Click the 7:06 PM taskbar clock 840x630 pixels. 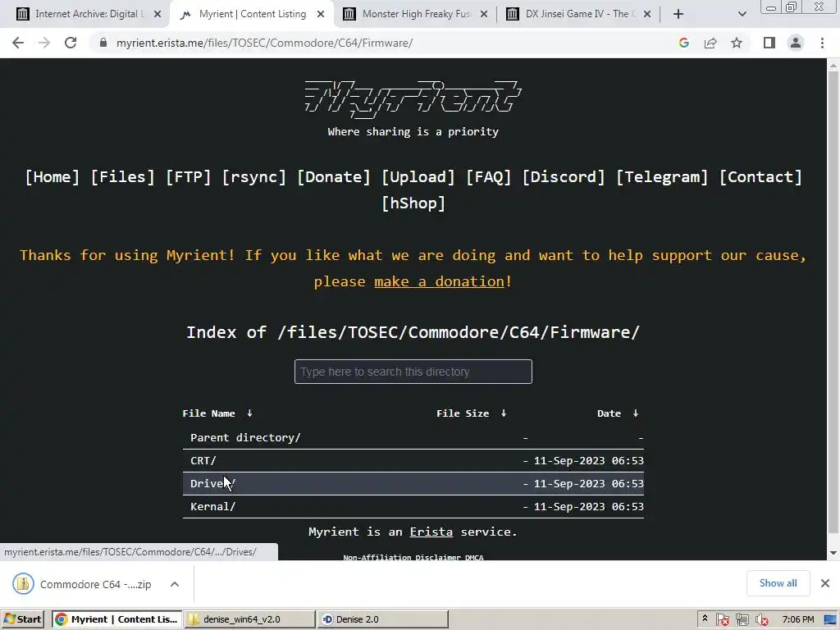tap(797, 619)
